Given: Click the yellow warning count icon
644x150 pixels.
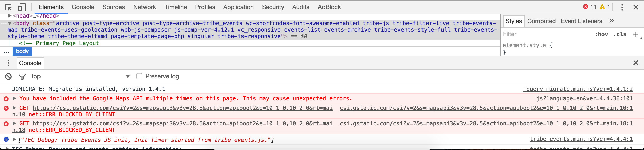Looking at the screenshot, I should (x=602, y=7).
